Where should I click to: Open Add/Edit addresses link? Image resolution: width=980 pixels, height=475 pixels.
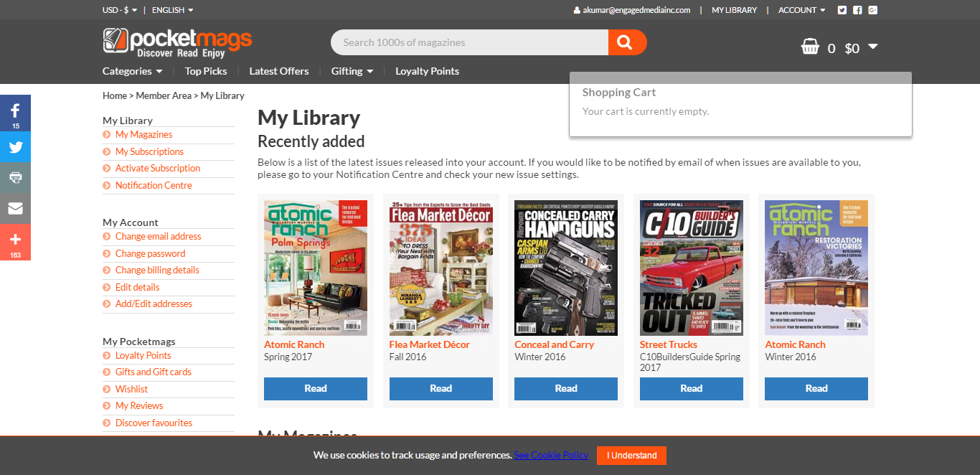[154, 304]
